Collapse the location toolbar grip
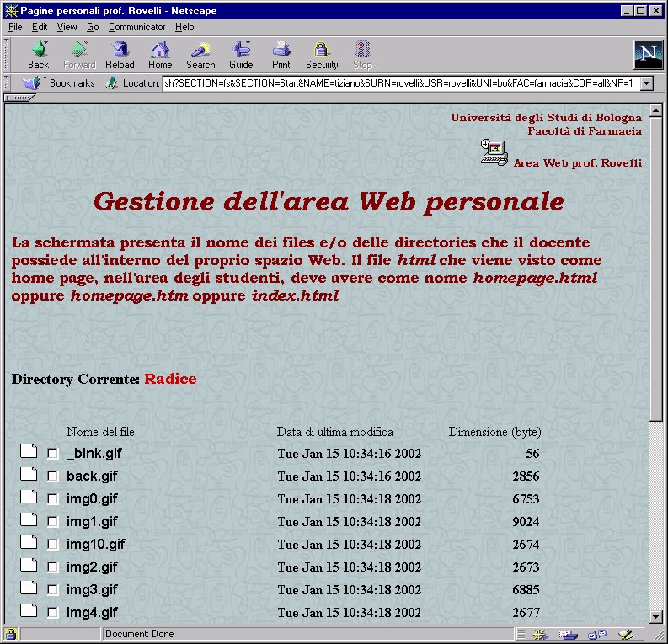Viewport: 668px width, 644px height. (x=7, y=83)
